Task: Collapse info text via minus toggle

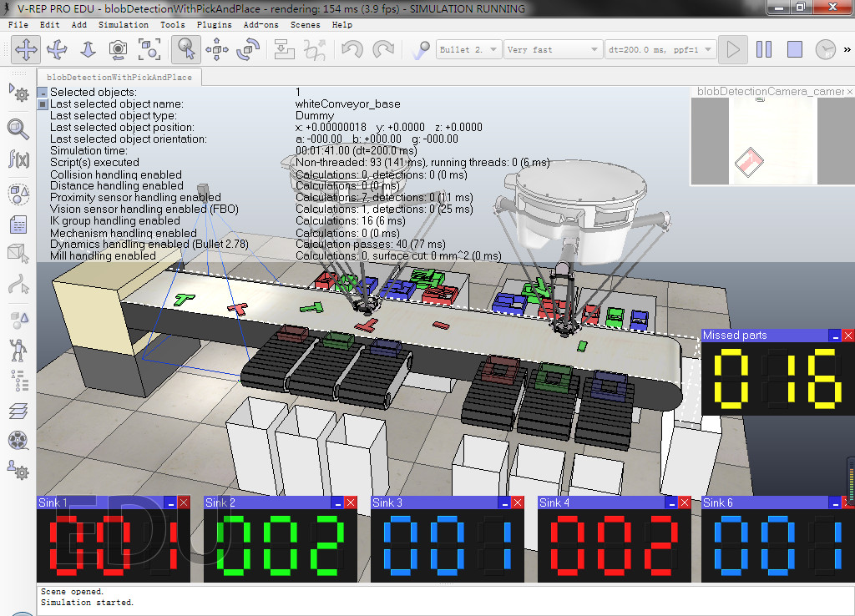Action: pyautogui.click(x=43, y=93)
